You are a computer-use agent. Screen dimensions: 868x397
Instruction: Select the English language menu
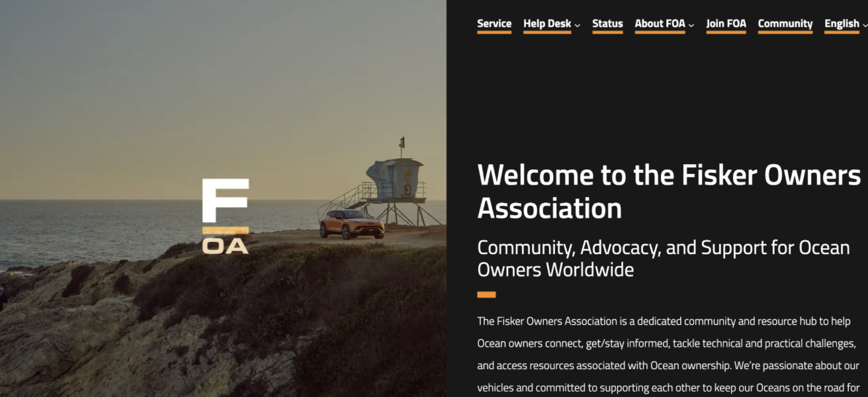tap(842, 24)
